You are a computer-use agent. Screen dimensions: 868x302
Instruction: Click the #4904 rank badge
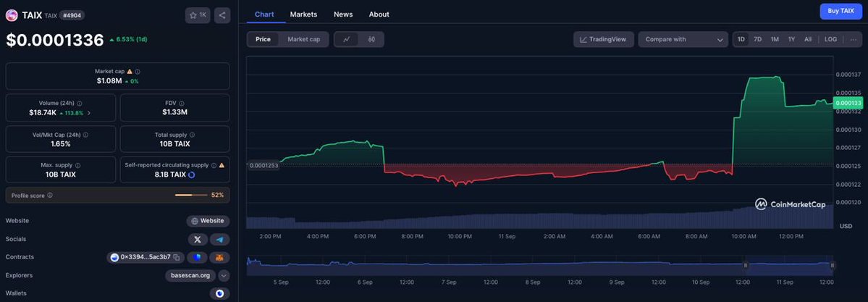[x=72, y=15]
